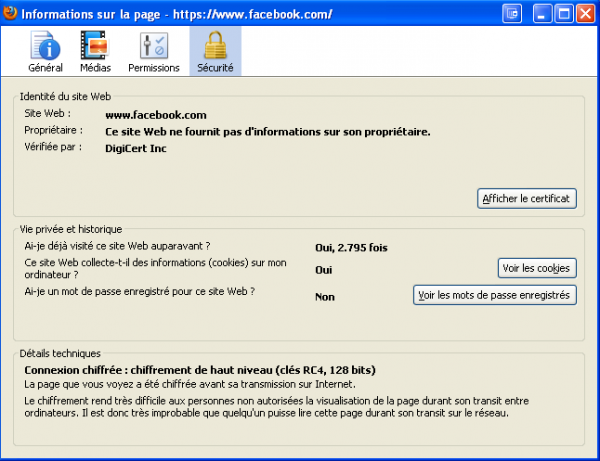600x461 pixels.
Task: Open the Général info tab icon
Action: pyautogui.click(x=45, y=46)
